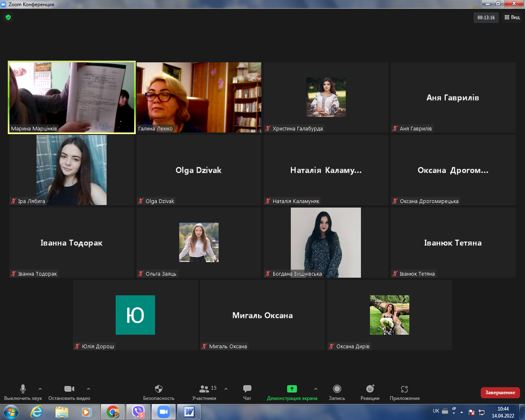
Task: Open the Вид view layout menu
Action: tap(512, 17)
